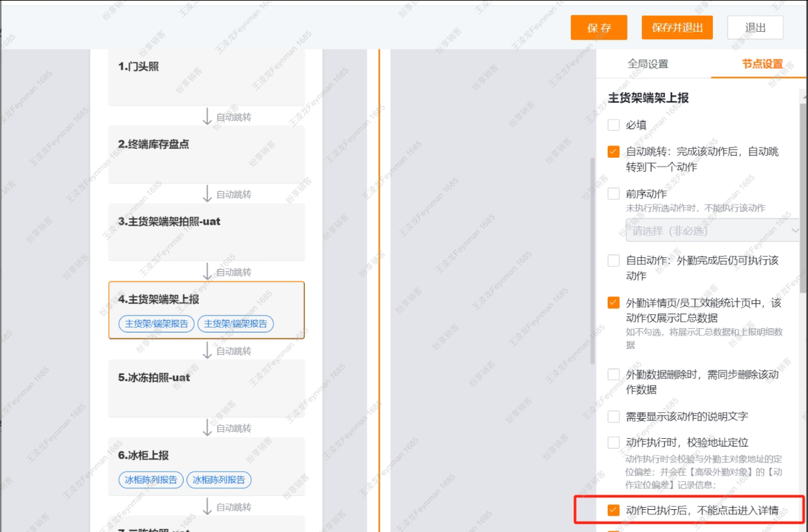Click the 退出 button
The width and height of the screenshot is (808, 532).
(x=754, y=27)
